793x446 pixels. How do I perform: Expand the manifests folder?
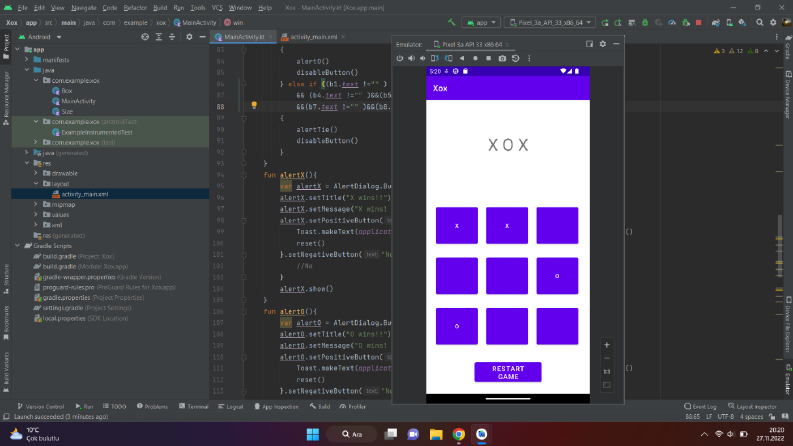(27, 60)
